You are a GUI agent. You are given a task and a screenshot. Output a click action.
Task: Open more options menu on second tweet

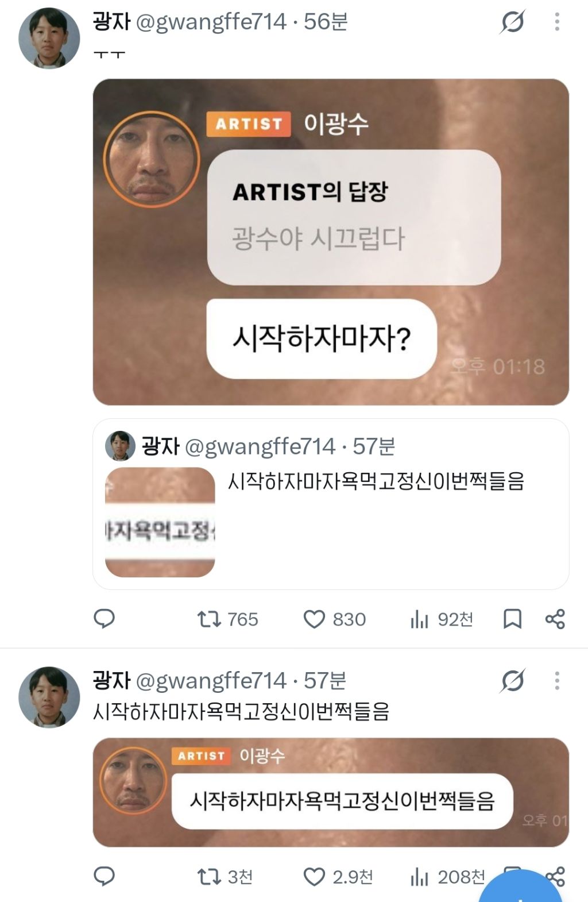point(557,681)
